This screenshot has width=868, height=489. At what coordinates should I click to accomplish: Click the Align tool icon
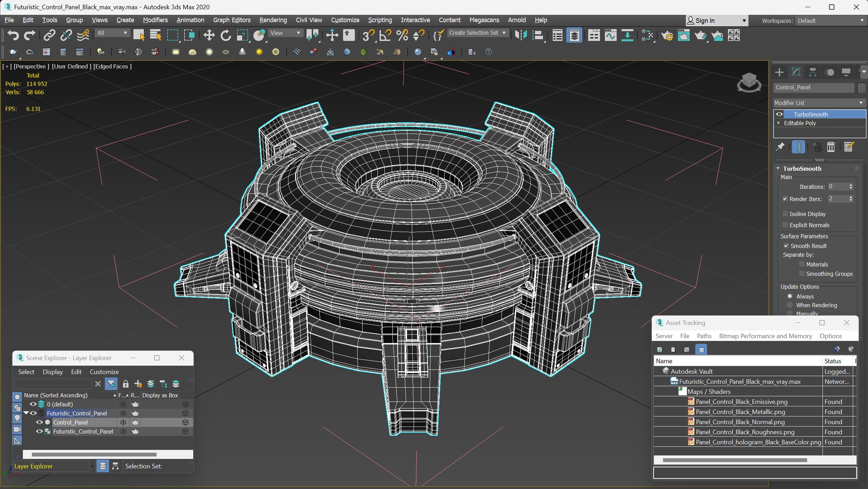pyautogui.click(x=538, y=35)
